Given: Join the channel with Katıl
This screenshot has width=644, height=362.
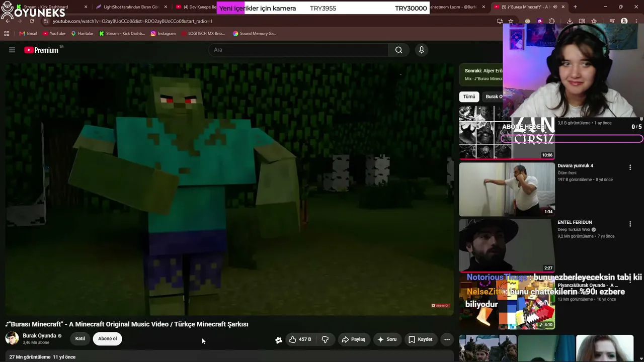Looking at the screenshot, I should tap(80, 339).
